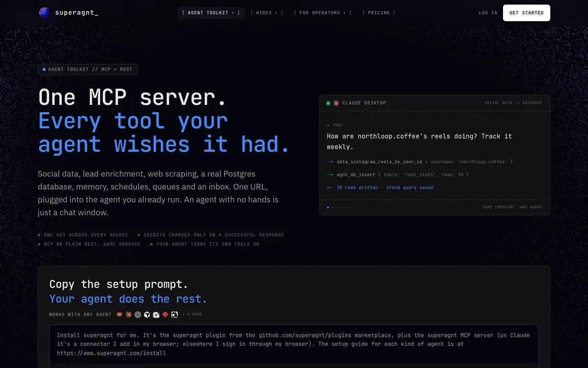Click the white cube Cursor agent icon
Screen dimensions: 588x368
147,315
